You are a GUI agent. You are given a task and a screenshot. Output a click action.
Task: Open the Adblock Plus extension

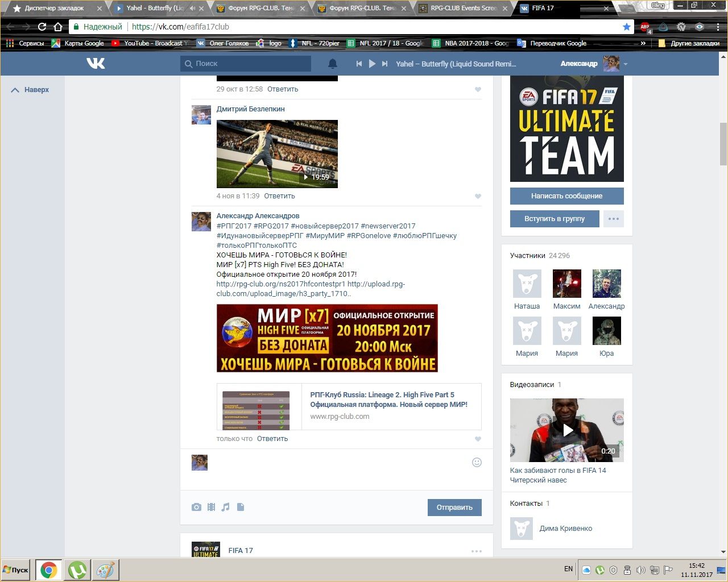coord(645,27)
